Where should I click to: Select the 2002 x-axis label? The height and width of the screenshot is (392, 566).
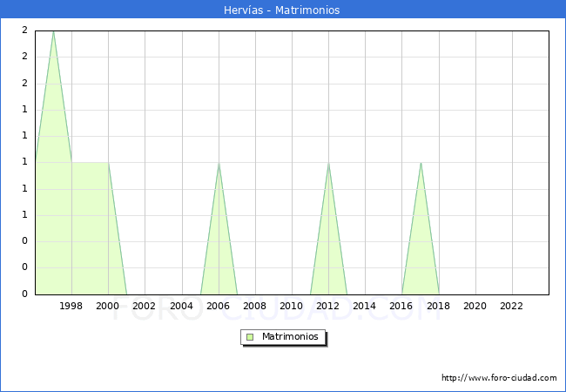tap(144, 306)
